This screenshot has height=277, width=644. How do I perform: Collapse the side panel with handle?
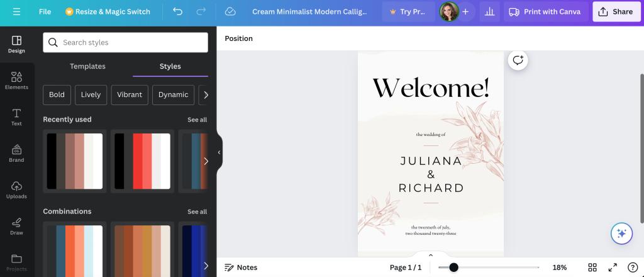219,152
